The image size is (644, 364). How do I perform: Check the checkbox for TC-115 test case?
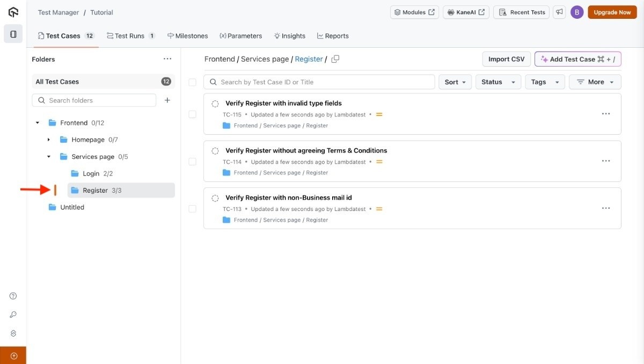[x=192, y=114]
